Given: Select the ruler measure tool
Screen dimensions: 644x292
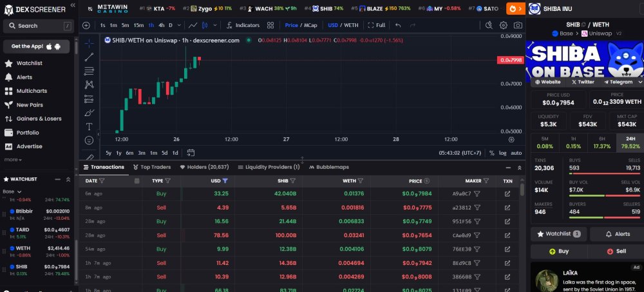Looking at the screenshot, I should coord(89,156).
